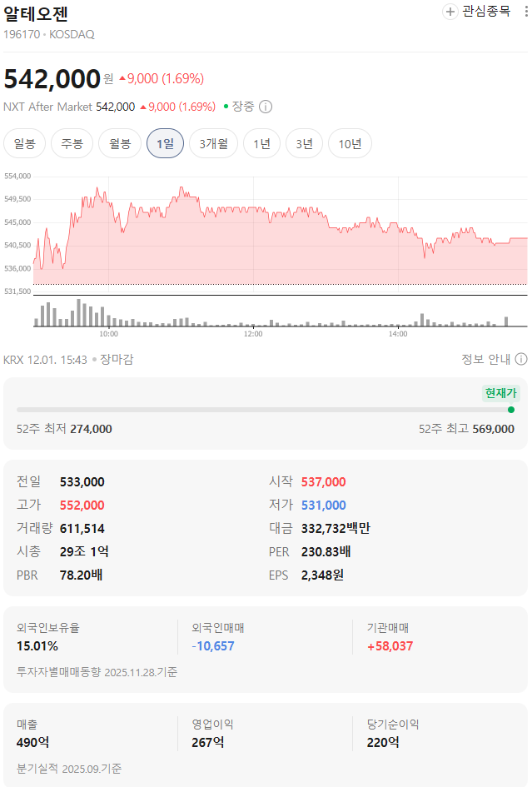Click the green 52-week range marker dot

point(511,410)
